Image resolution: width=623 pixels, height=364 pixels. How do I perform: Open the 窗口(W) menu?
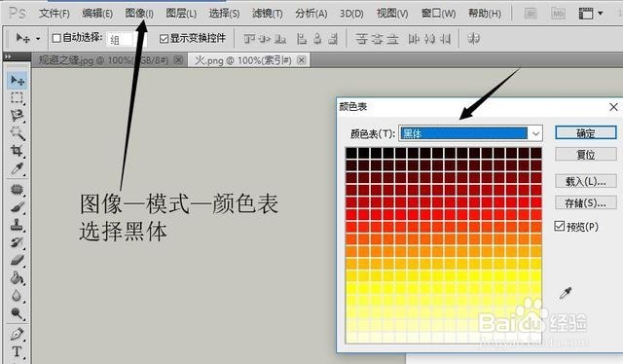point(438,14)
